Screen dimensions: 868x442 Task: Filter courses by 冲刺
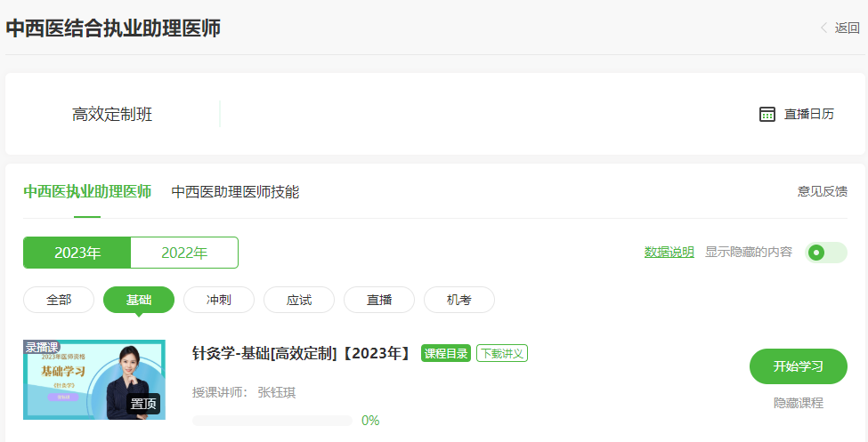coord(219,300)
